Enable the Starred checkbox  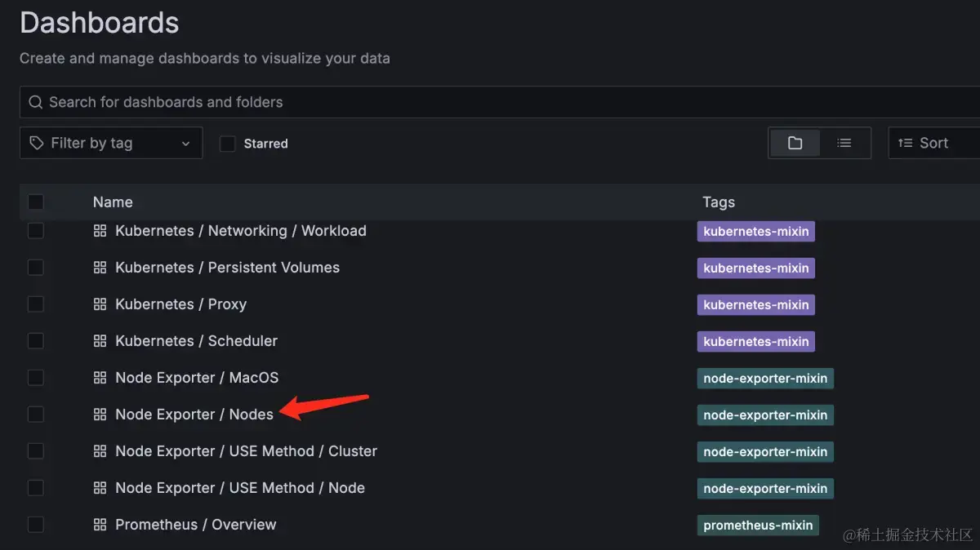point(228,144)
